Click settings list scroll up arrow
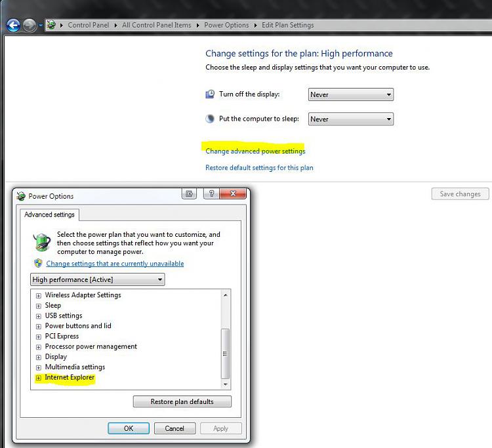 pos(225,295)
